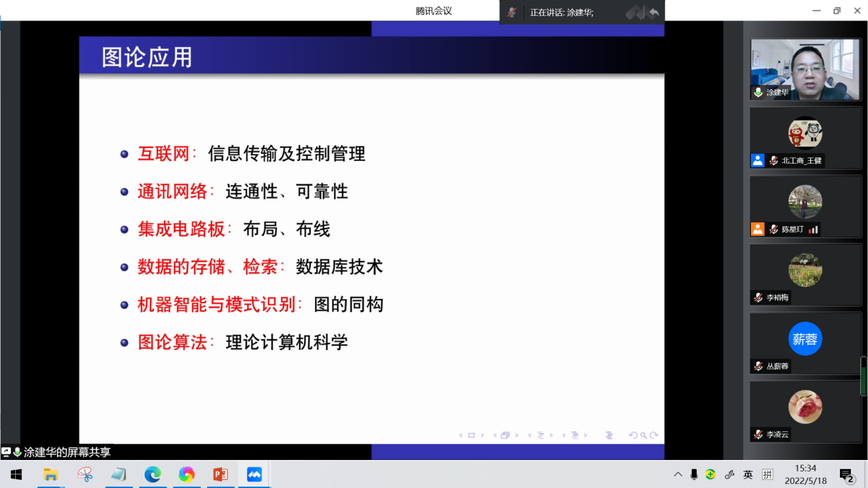Open the notification center with 2 alerts
868x488 pixels.
[847, 475]
